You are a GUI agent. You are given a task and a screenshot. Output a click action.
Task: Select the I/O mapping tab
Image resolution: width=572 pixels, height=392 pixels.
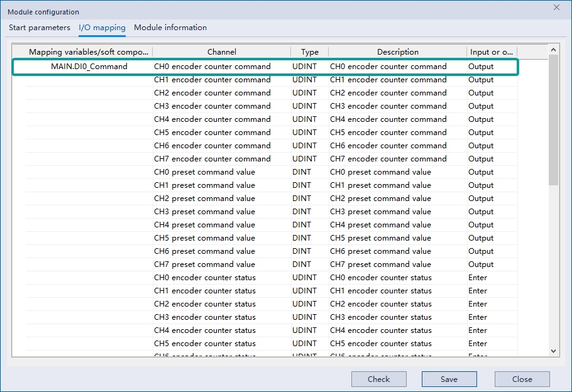click(102, 28)
